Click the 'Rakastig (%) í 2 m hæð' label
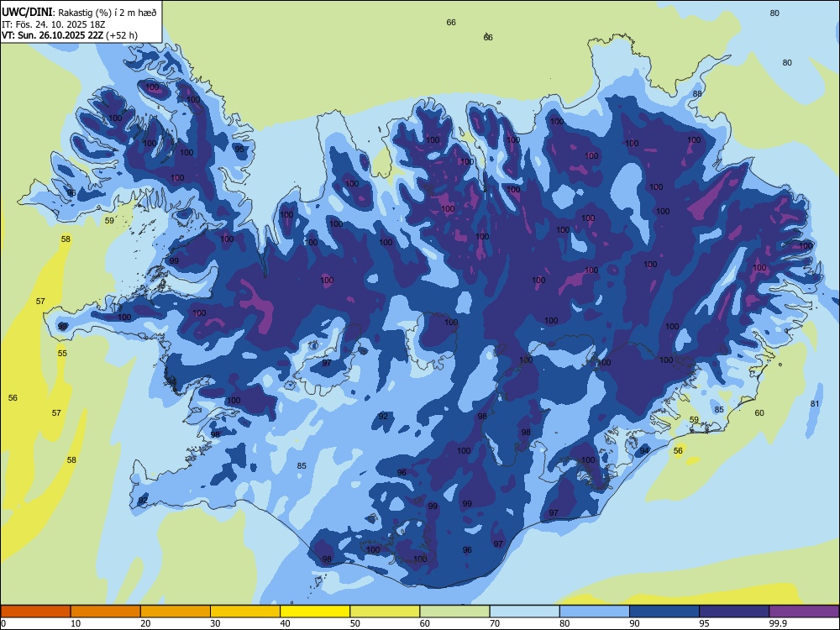 (x=107, y=13)
